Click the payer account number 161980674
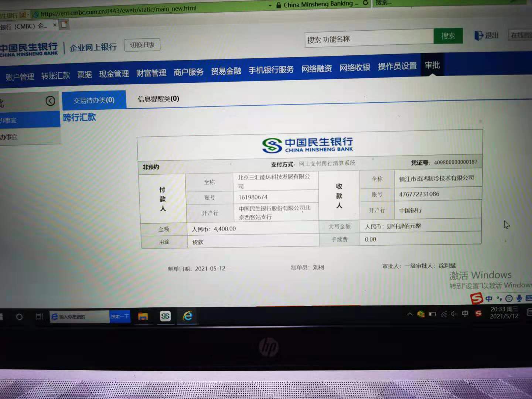Viewport: 532px width, 399px height. click(x=253, y=197)
